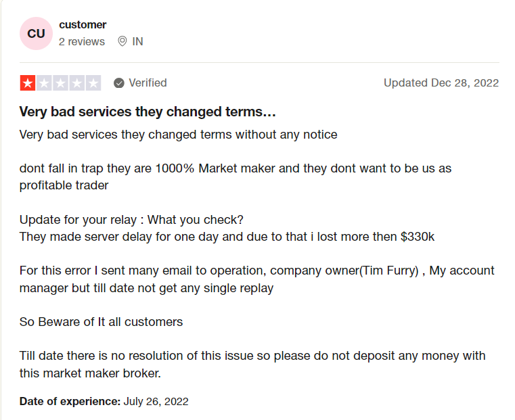Click the 'Verified' label text
The height and width of the screenshot is (420, 515).
tap(148, 83)
